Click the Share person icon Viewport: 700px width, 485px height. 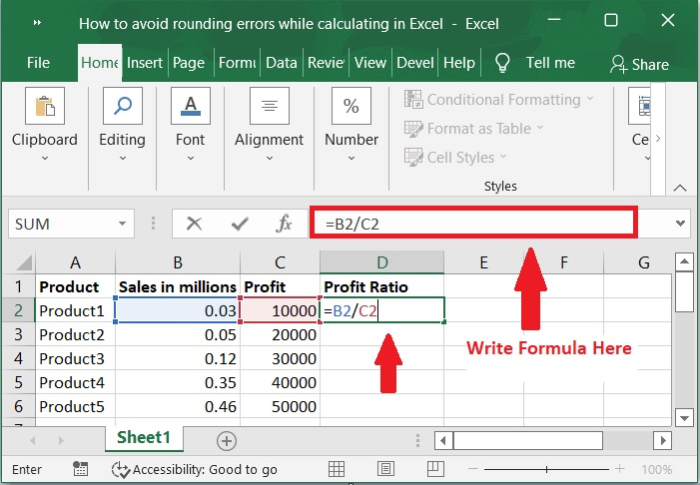tap(619, 64)
